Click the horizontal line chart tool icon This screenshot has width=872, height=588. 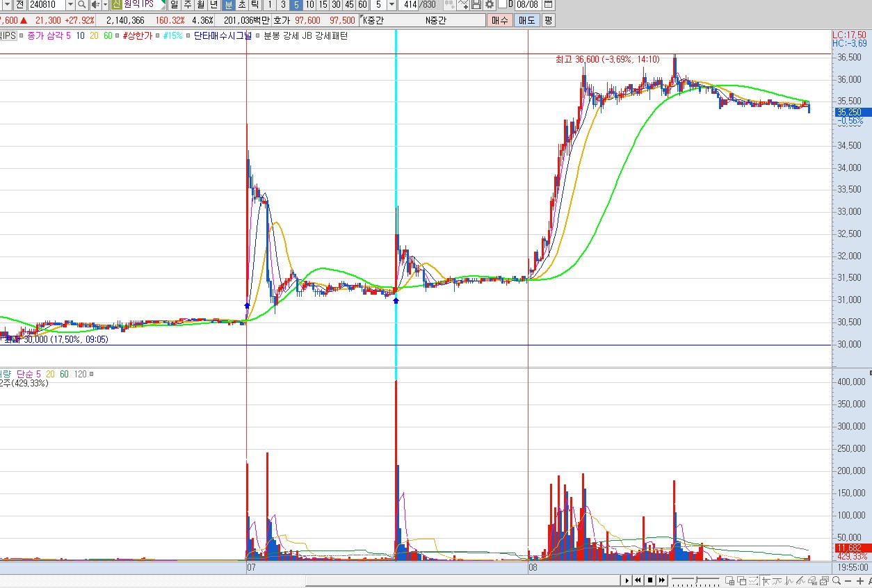click(777, 581)
